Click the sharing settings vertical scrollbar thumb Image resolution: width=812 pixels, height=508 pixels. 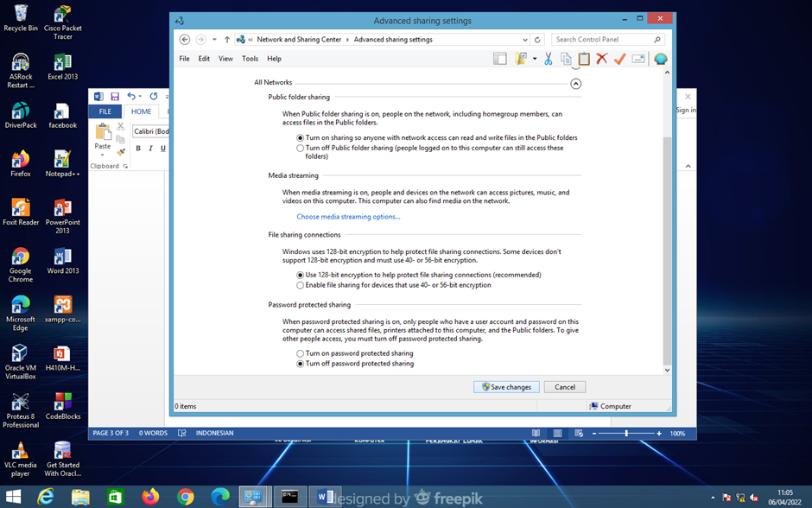[x=667, y=251]
